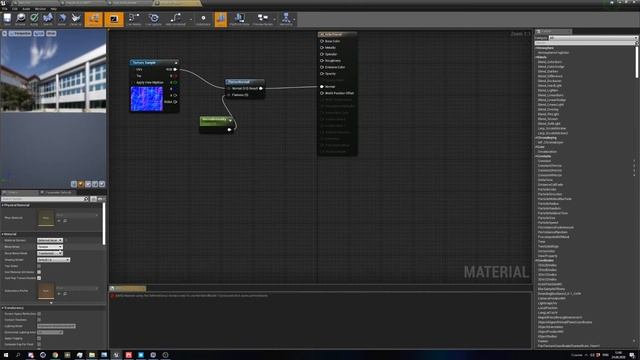Open the Details view options eye icon
Screen dimensions: 640x360
click(100, 199)
